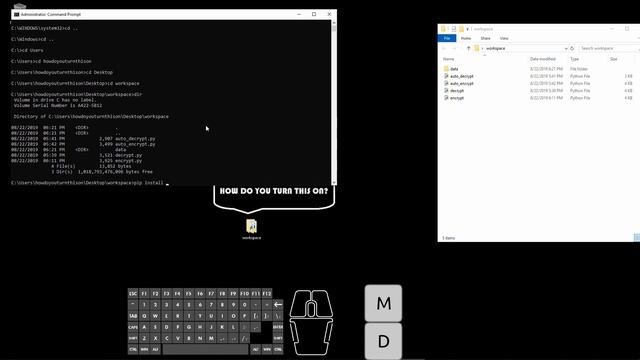Click the spacebar on overlay keyboard

coord(205,349)
